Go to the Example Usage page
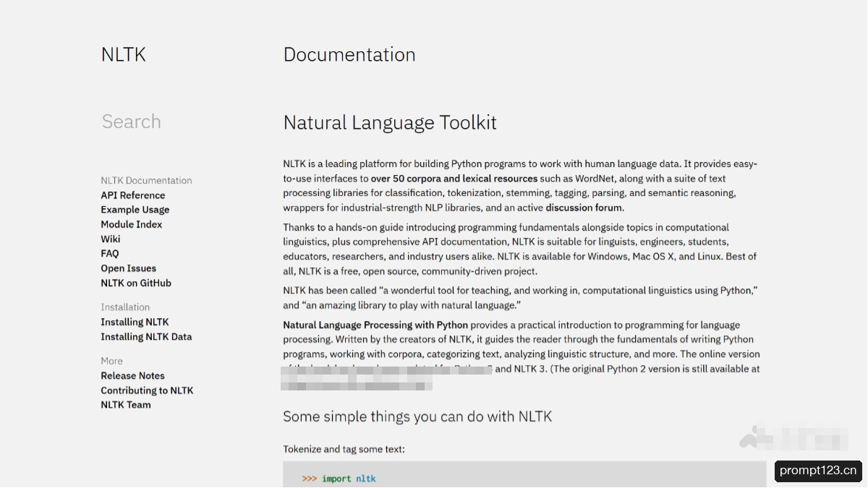The height and width of the screenshot is (488, 868). tap(135, 210)
